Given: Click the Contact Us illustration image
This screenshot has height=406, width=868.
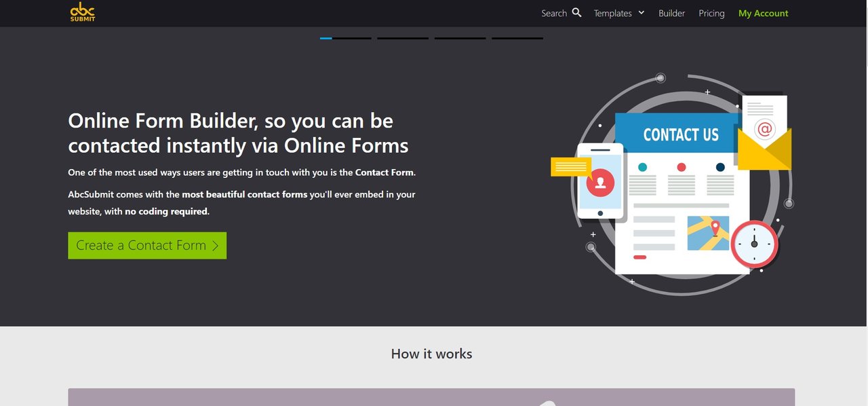Looking at the screenshot, I should point(672,184).
